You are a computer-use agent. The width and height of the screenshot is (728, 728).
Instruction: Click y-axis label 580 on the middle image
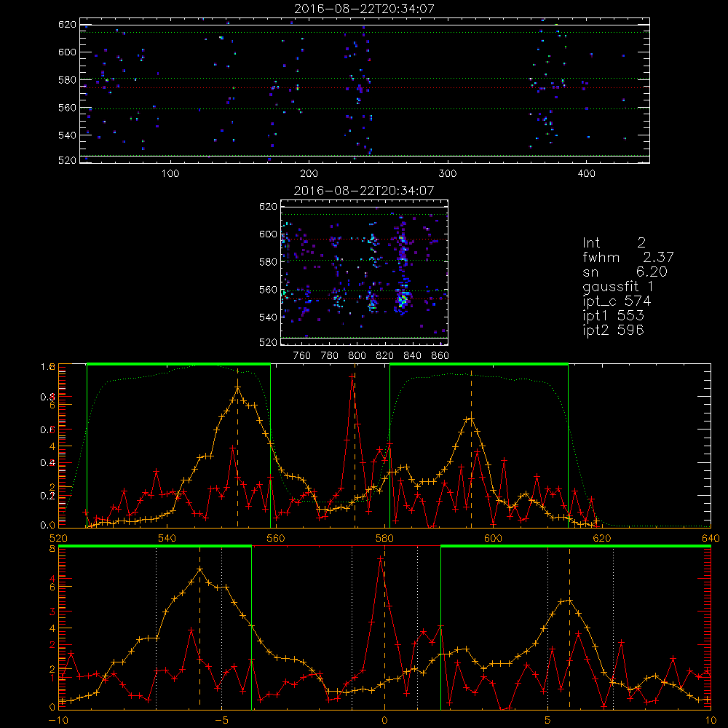(268, 262)
